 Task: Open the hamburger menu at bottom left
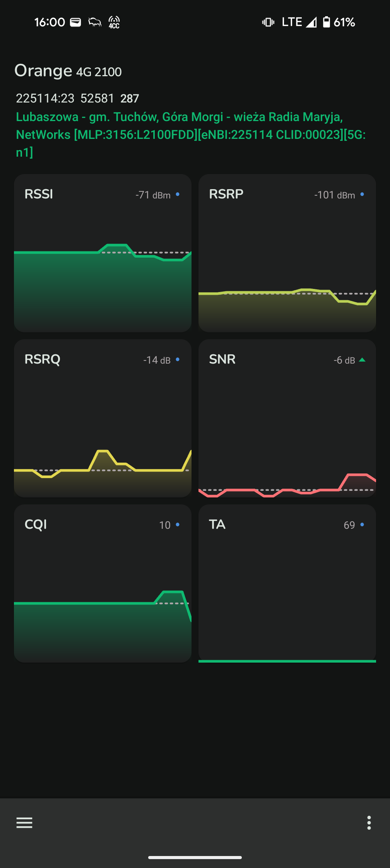(24, 822)
